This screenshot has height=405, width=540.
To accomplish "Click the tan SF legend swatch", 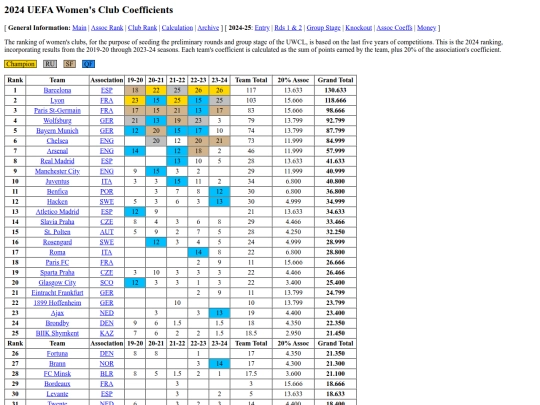I will (70, 64).
